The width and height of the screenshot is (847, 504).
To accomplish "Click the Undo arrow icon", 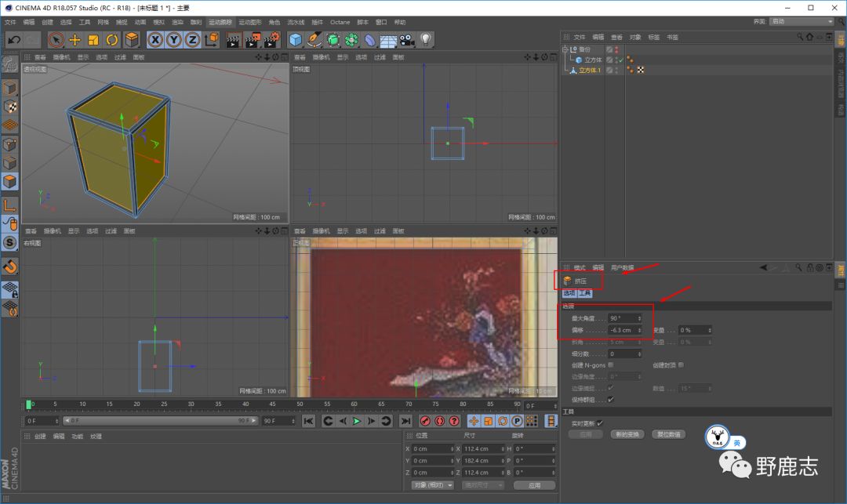I will point(13,40).
